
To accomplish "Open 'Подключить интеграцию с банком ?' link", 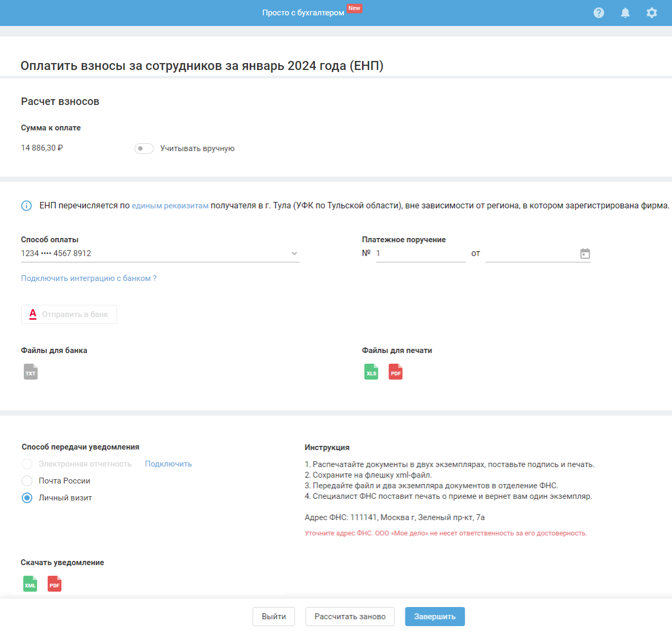I will pyautogui.click(x=89, y=278).
